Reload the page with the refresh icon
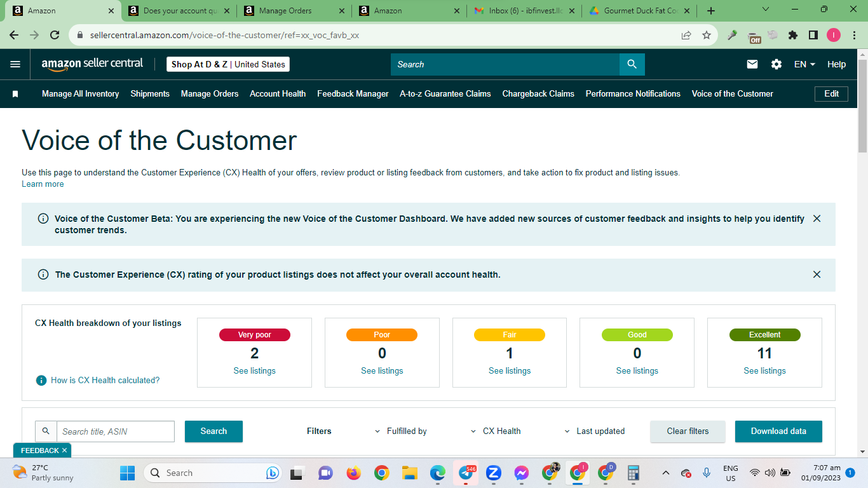The height and width of the screenshot is (488, 868). pyautogui.click(x=55, y=36)
